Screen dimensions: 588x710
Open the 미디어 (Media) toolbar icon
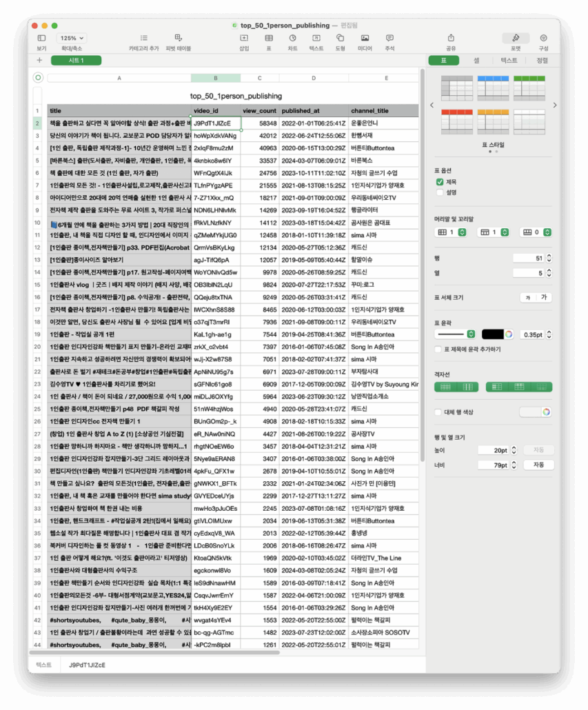[x=365, y=38]
